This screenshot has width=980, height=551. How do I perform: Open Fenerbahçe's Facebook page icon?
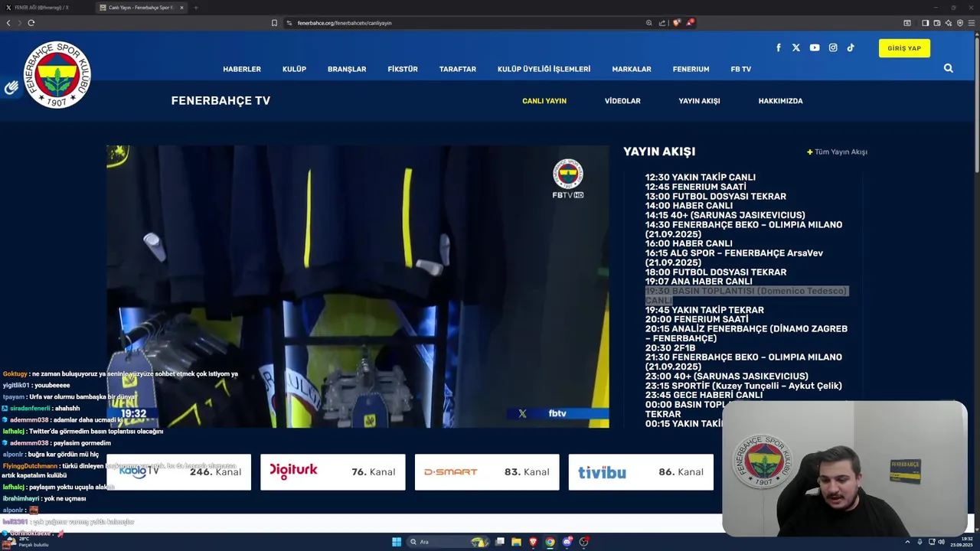pyautogui.click(x=779, y=47)
